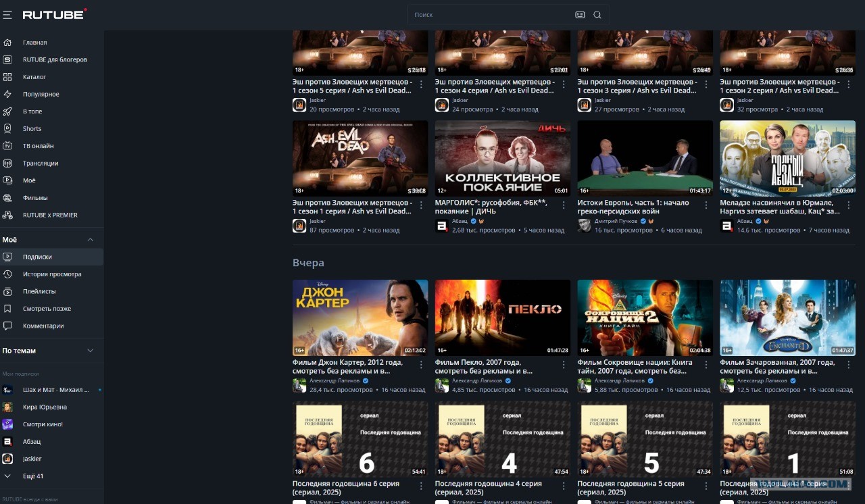This screenshot has width=865, height=504.
Task: Play the Enchanted movie thumbnail
Action: [x=788, y=318]
